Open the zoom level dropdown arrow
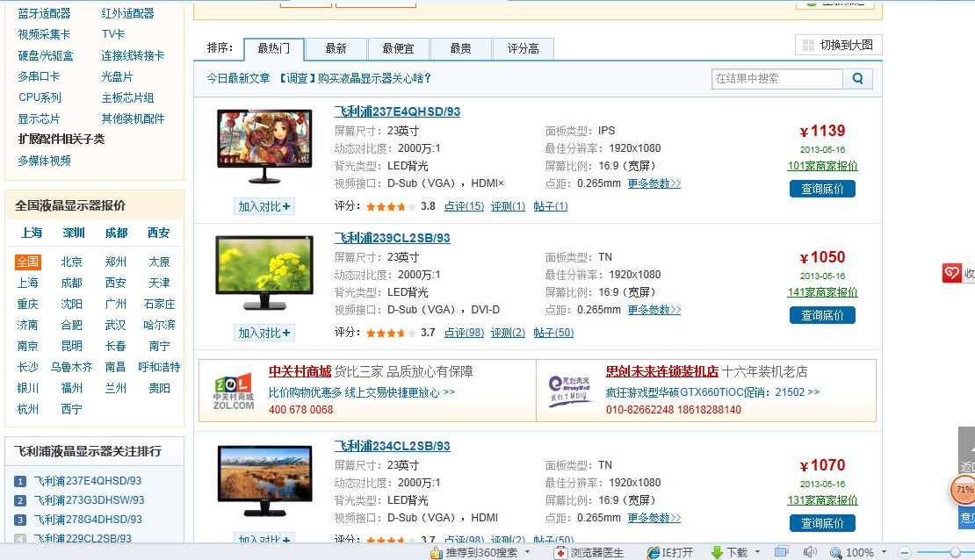This screenshot has width=975, height=560. pyautogui.click(x=884, y=552)
